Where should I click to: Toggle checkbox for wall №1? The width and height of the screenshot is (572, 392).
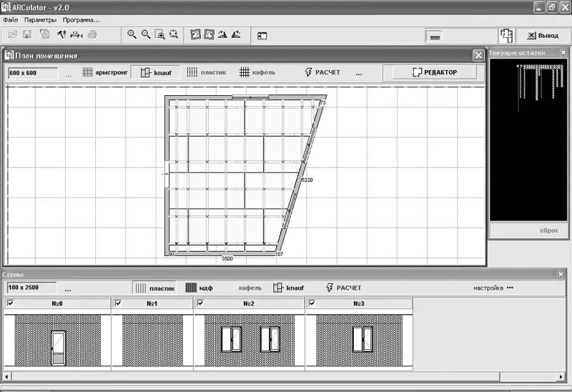tap(118, 303)
